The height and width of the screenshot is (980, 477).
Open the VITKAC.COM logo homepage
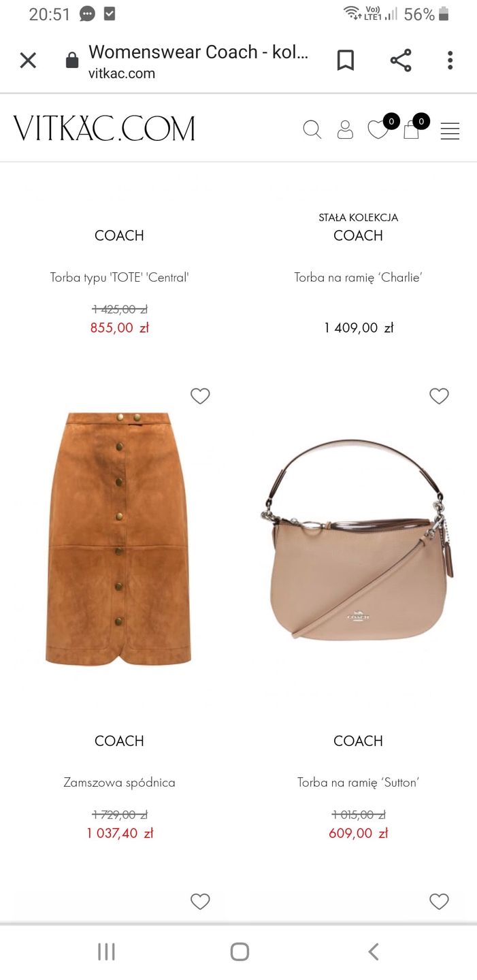tap(104, 129)
